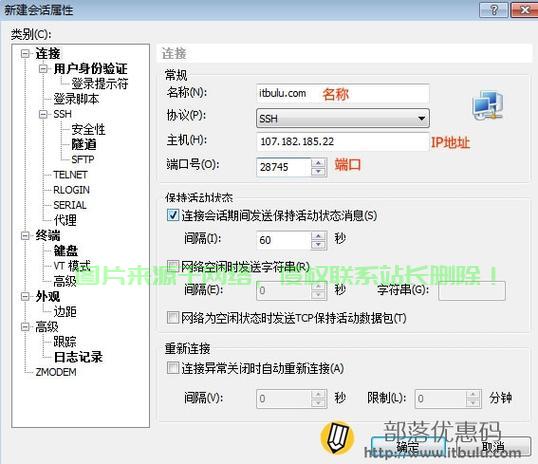
Task: Select 键盘 under 终端
Action: [66, 251]
